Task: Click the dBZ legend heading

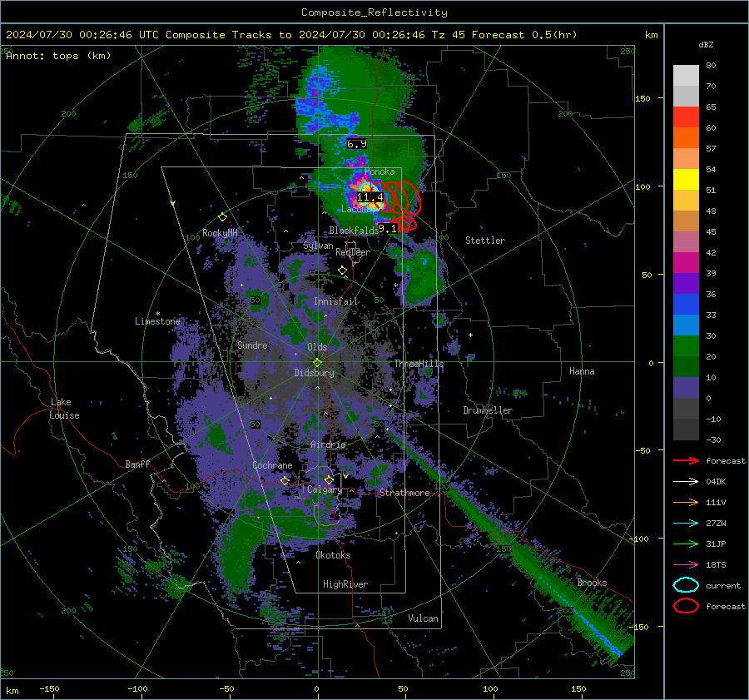Action: coord(706,45)
